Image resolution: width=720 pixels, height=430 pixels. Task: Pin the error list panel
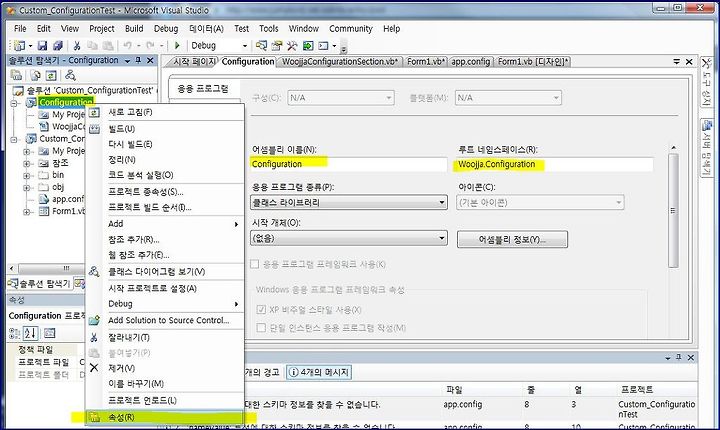coord(678,357)
